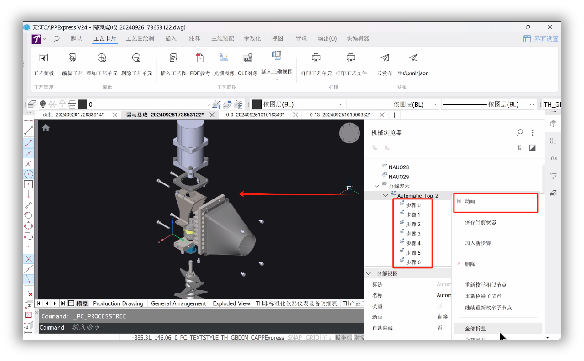Click the gray view sphere in viewport corner
Screen dimensions: 584x361
(x=349, y=133)
